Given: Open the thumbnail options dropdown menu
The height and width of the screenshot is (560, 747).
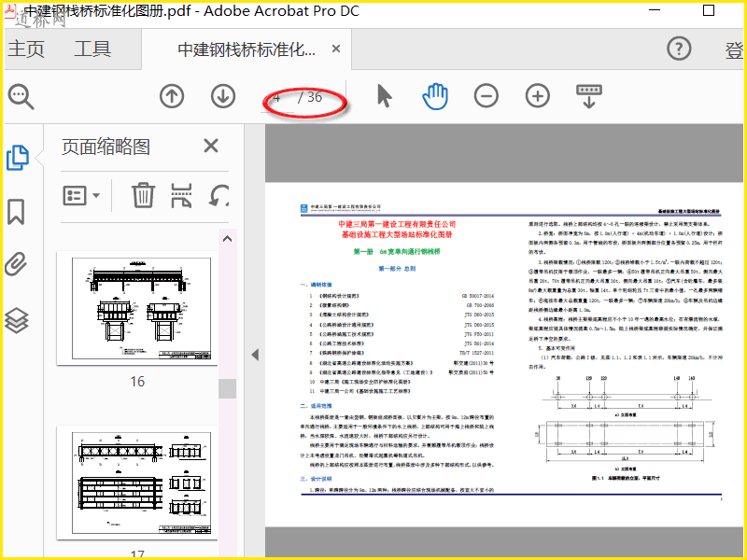Looking at the screenshot, I should click(x=81, y=196).
